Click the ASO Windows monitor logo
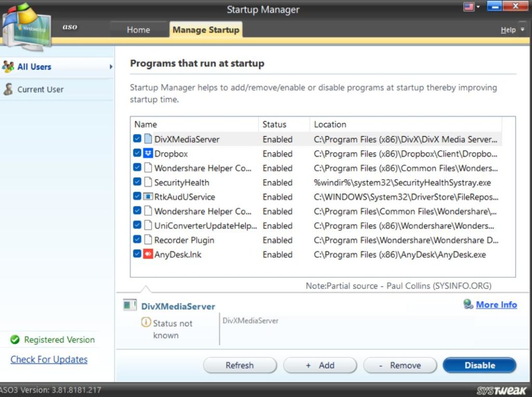532x397 pixels. 26,28
